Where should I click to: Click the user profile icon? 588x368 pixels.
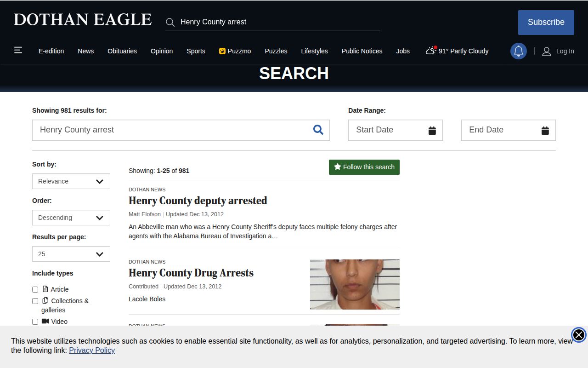pos(547,51)
